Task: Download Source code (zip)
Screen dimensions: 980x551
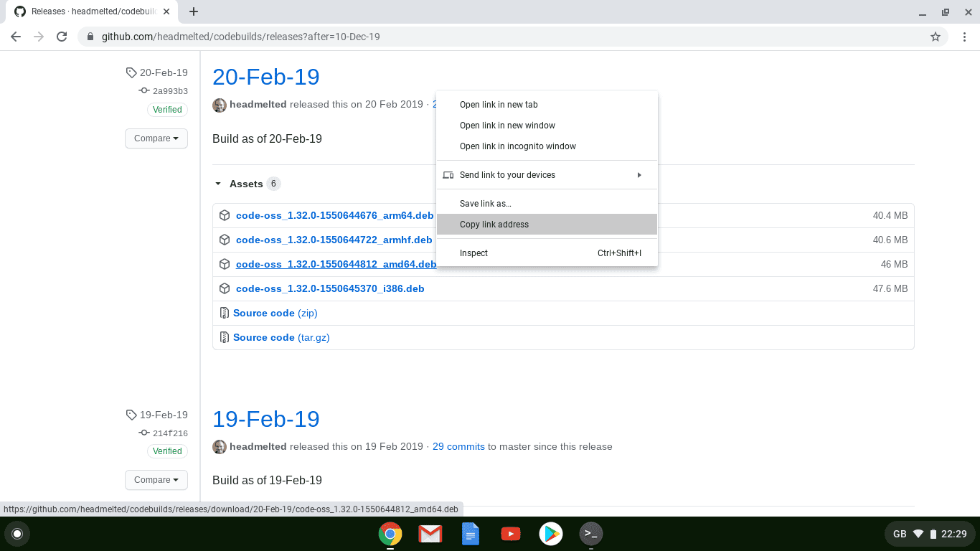Action: coord(275,313)
